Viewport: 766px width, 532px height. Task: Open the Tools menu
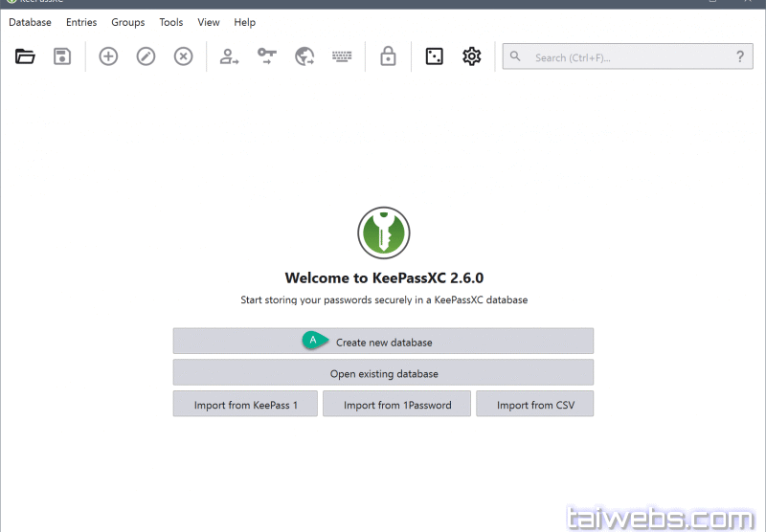coord(171,22)
